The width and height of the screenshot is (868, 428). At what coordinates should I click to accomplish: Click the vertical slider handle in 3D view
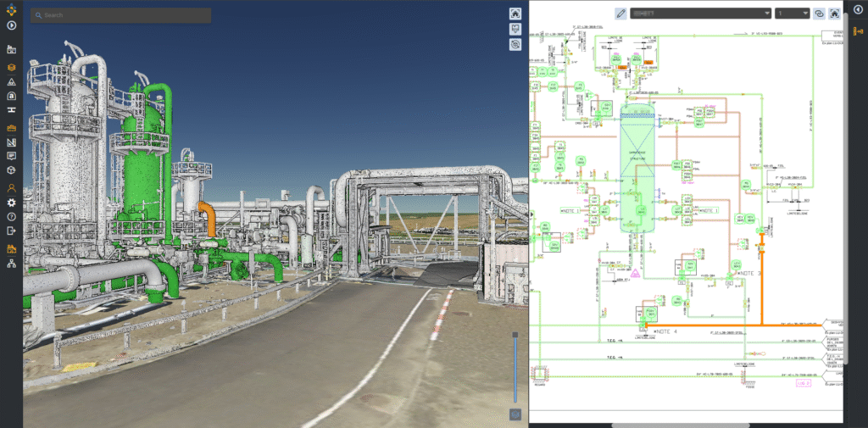coord(515,336)
